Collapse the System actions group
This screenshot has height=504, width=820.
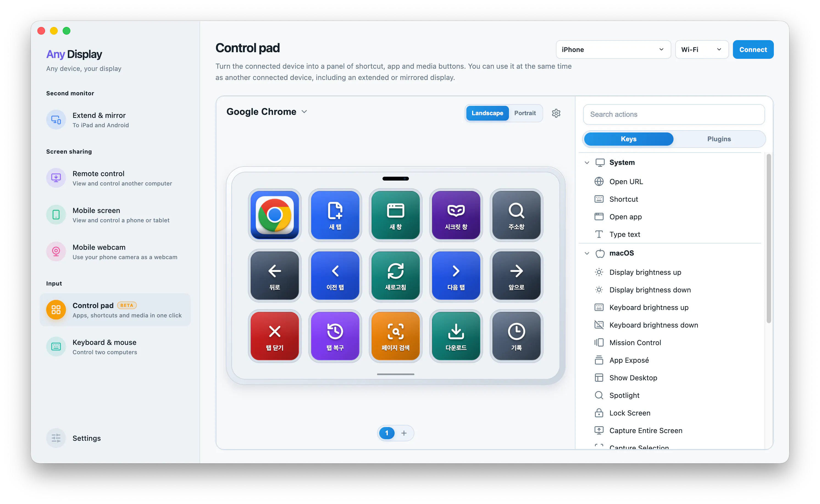587,162
